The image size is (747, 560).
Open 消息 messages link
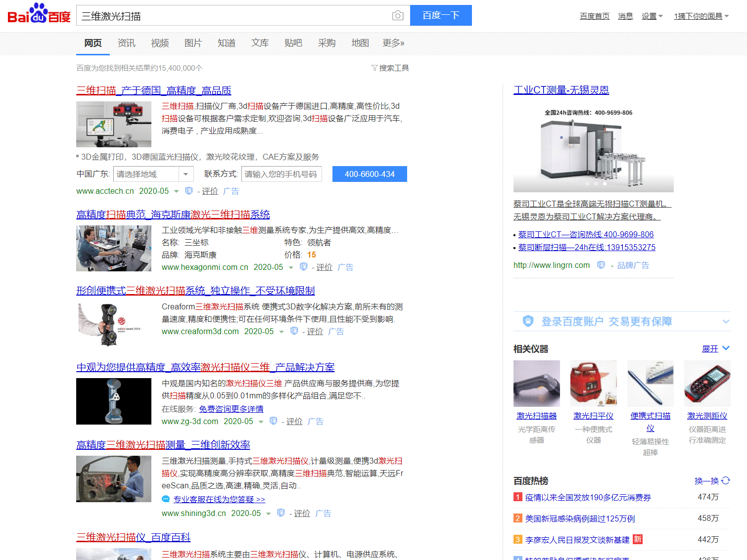coord(625,16)
